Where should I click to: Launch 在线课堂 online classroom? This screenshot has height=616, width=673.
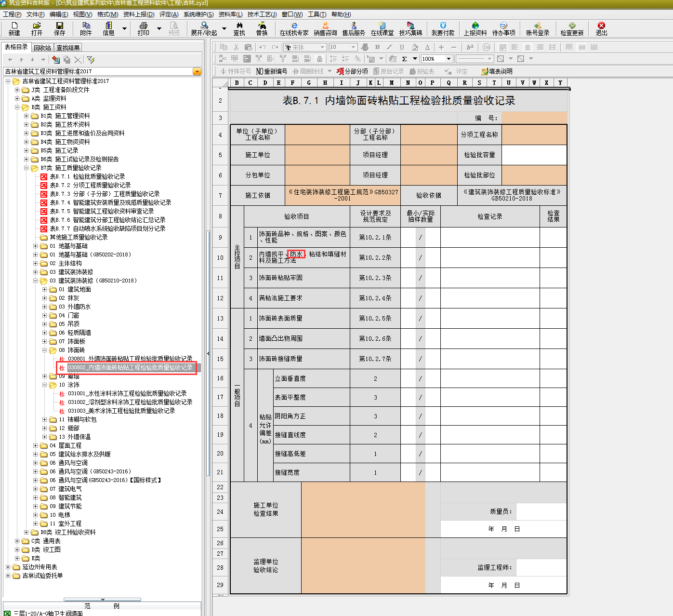click(x=382, y=28)
